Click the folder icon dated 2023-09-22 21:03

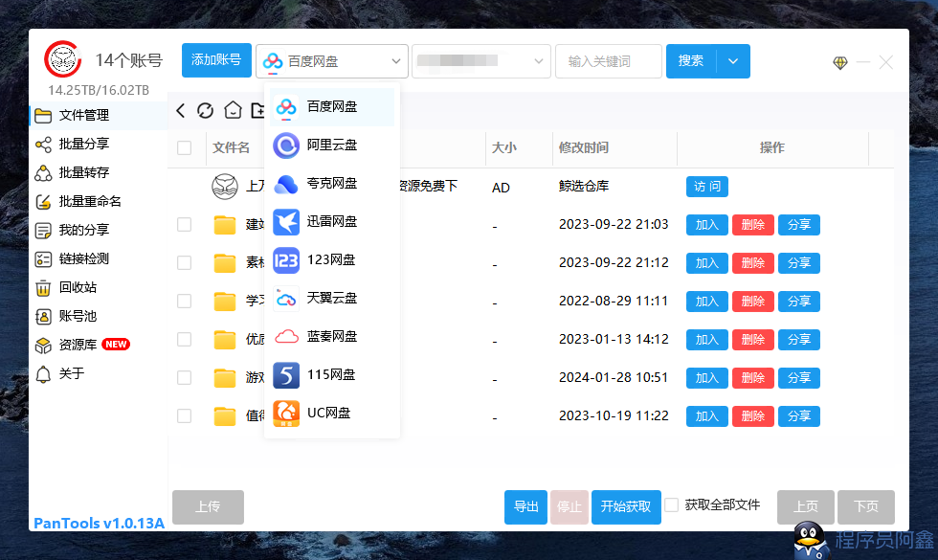[225, 225]
